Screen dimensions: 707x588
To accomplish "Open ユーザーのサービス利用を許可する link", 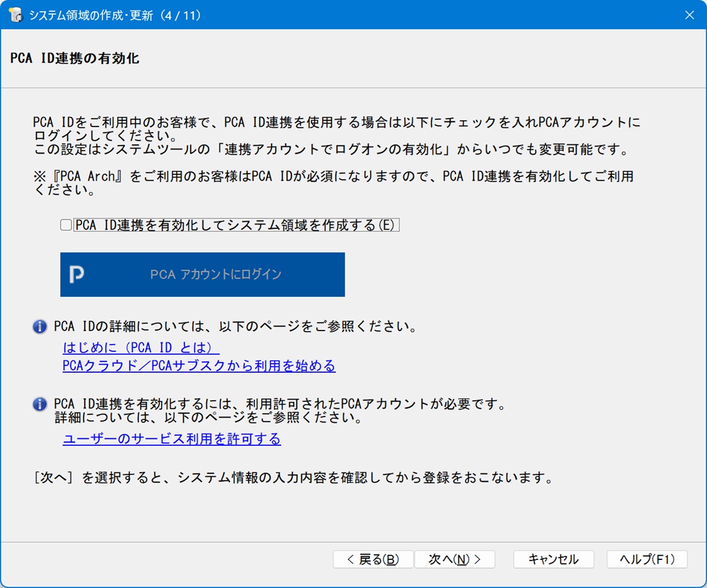I will (x=171, y=439).
